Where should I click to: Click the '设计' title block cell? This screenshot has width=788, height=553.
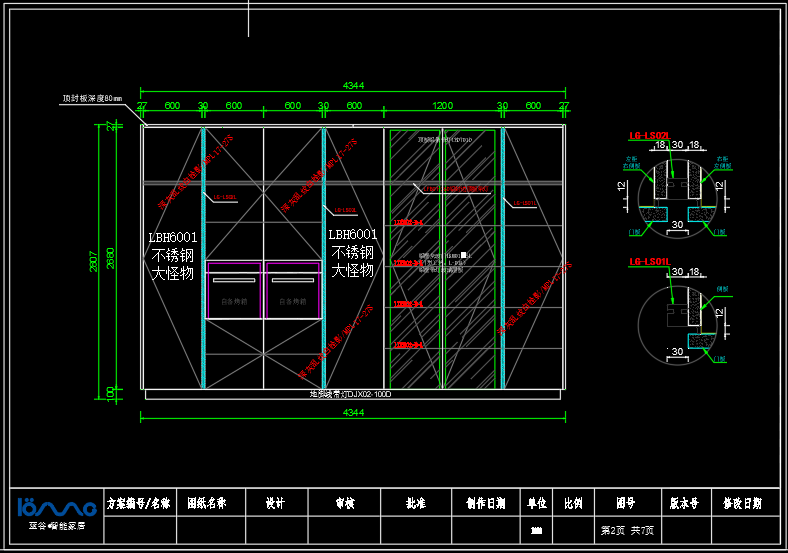click(274, 503)
